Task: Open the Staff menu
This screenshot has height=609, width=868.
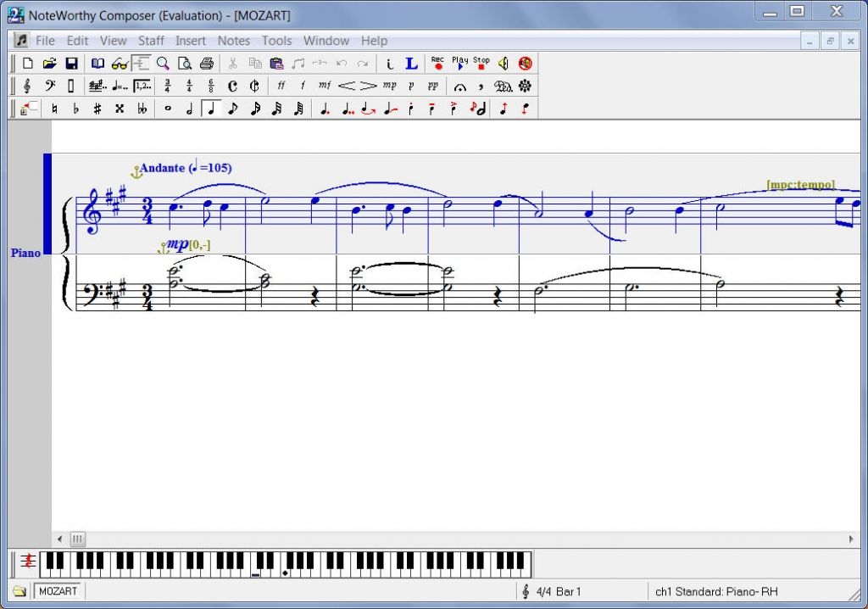Action: pyautogui.click(x=151, y=40)
